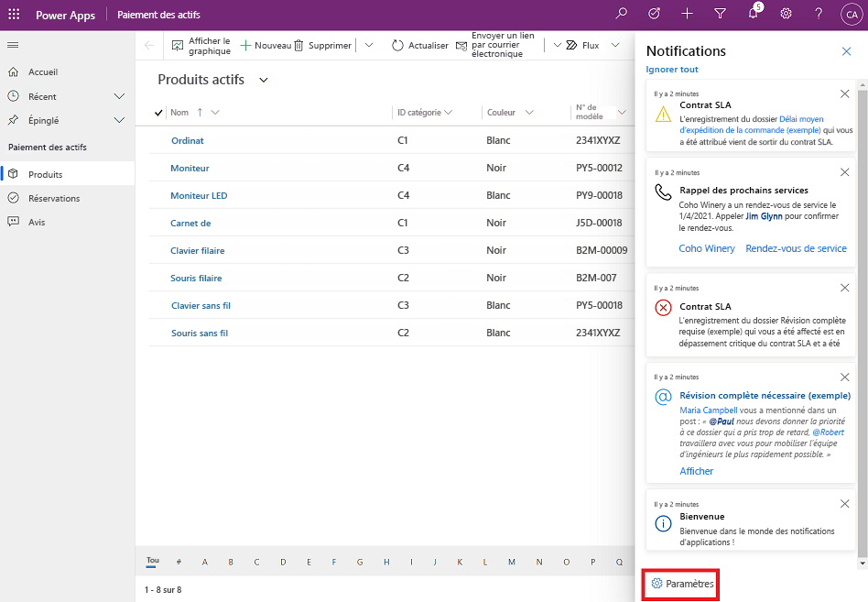The width and height of the screenshot is (868, 602).
Task: Click Ignorer tout link
Action: [x=672, y=70]
